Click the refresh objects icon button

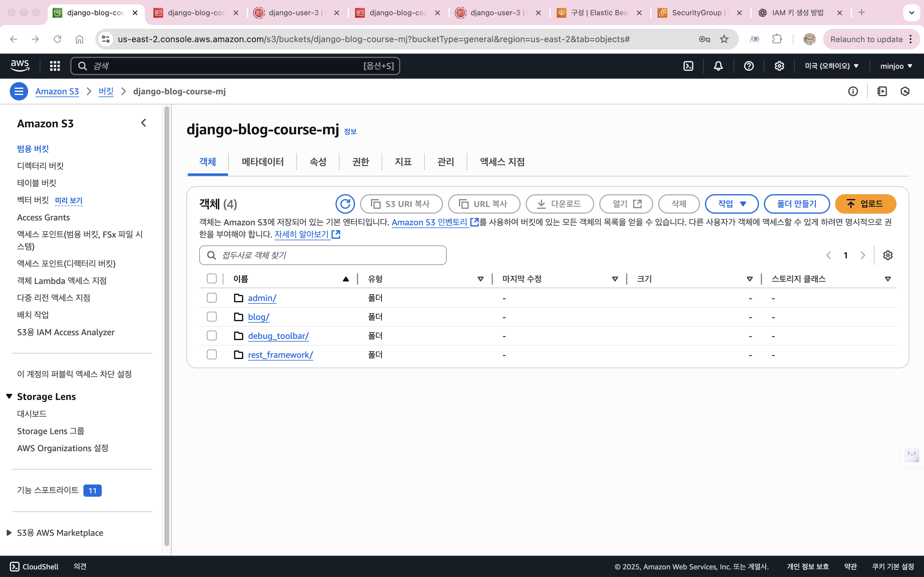pyautogui.click(x=345, y=204)
